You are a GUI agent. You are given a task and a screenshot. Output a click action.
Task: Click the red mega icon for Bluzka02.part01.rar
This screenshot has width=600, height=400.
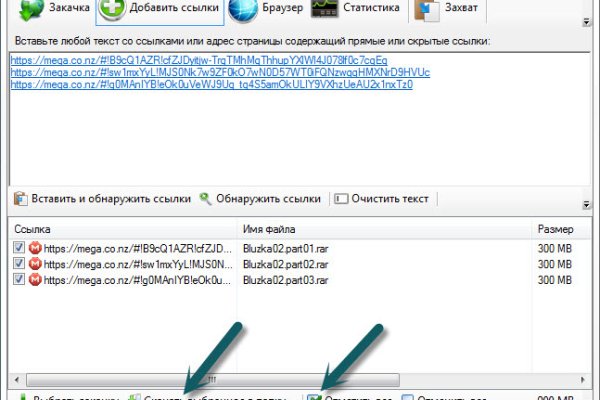pyautogui.click(x=35, y=248)
